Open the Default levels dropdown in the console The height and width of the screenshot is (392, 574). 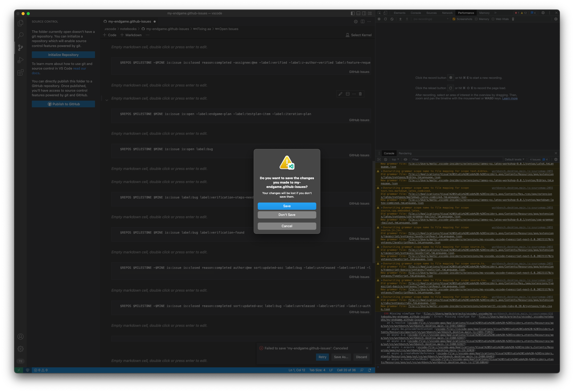tap(514, 159)
